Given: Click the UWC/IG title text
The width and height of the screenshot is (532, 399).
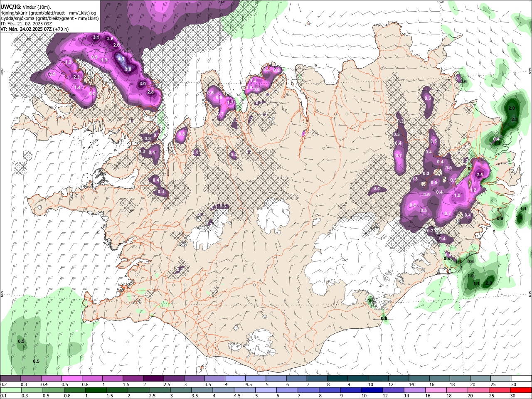Looking at the screenshot, I should coord(10,7).
